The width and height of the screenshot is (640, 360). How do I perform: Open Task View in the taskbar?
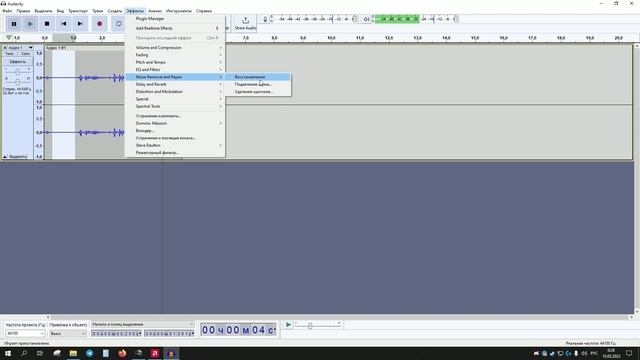(x=40, y=353)
